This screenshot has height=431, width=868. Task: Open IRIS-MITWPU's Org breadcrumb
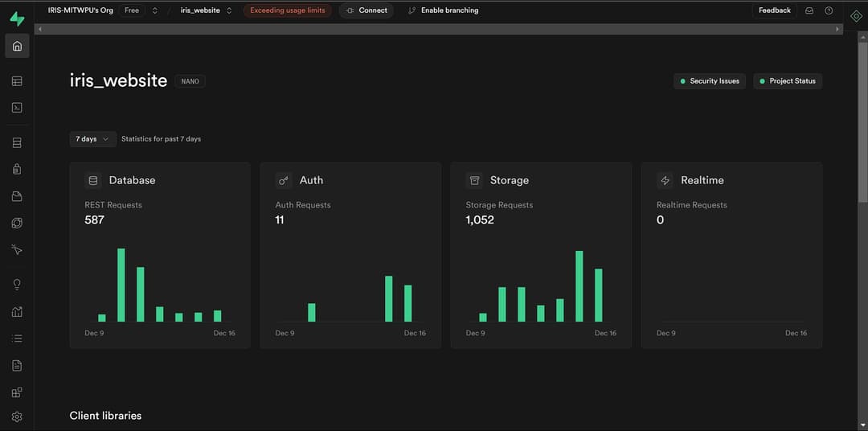point(80,10)
